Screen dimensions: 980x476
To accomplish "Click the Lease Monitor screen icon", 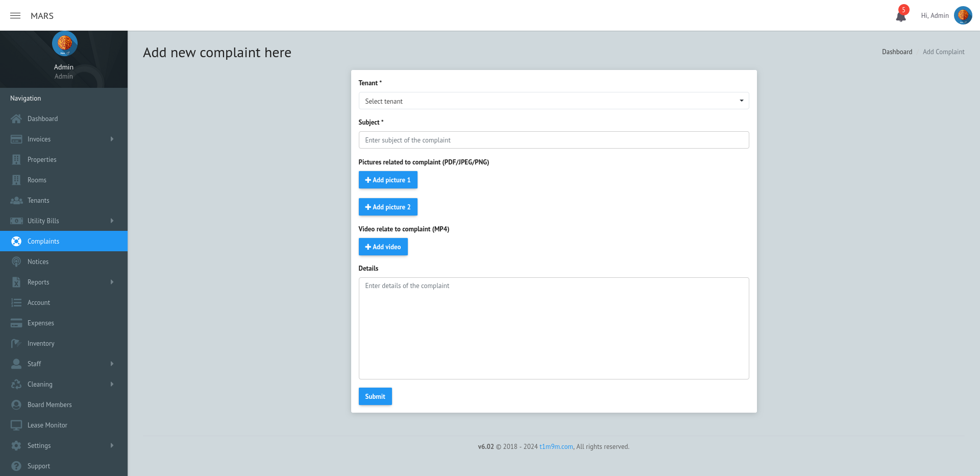I will (16, 425).
